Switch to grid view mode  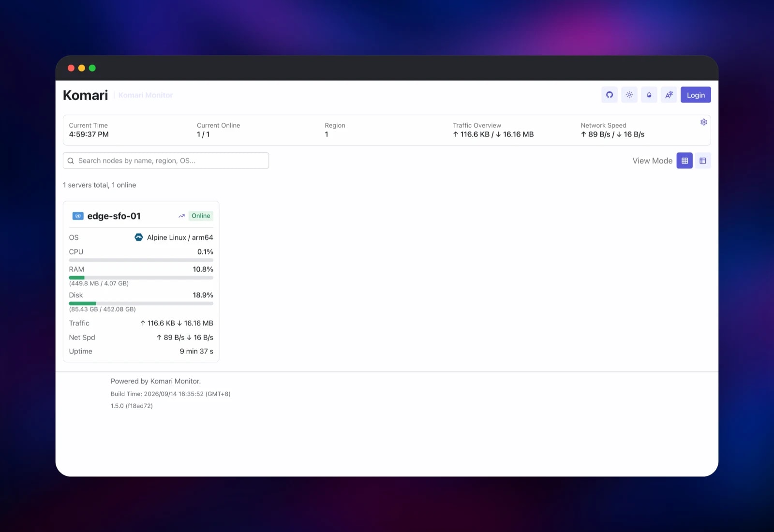685,161
